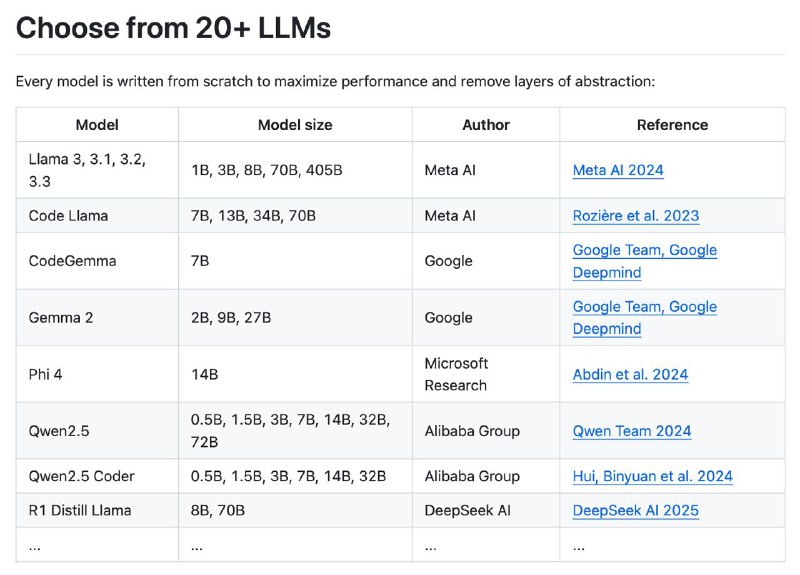The image size is (800, 575).
Task: Click sizes '7B, 13B, 34B, 70B'
Action: coord(253,216)
